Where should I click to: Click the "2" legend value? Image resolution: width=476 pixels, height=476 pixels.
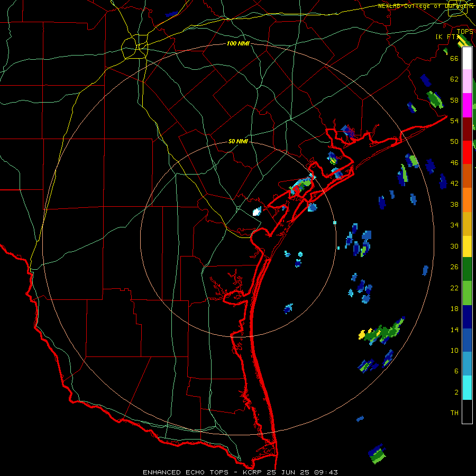(x=456, y=392)
